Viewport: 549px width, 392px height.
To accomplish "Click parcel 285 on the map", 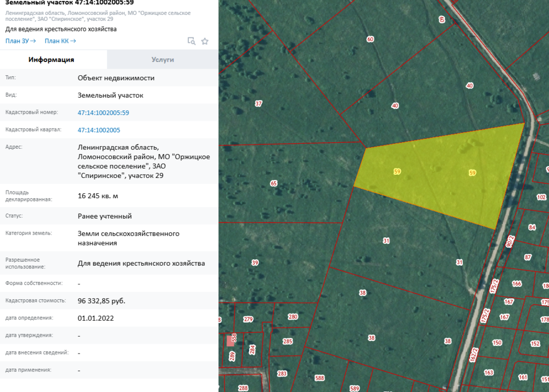I will (x=287, y=341).
